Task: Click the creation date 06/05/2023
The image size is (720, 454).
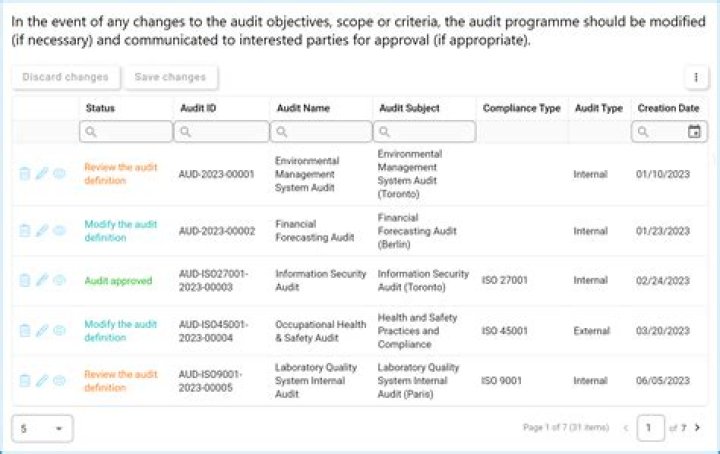Action: [663, 381]
